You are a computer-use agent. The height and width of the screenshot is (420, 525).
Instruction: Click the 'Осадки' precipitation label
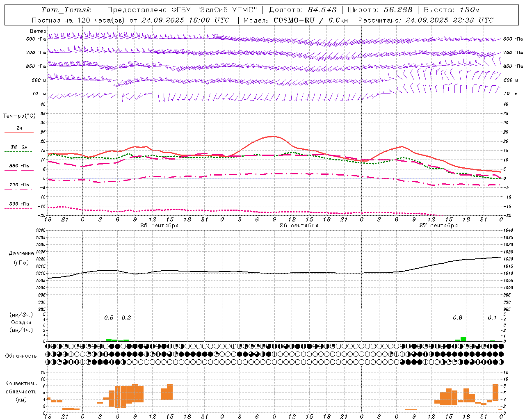pyautogui.click(x=21, y=322)
